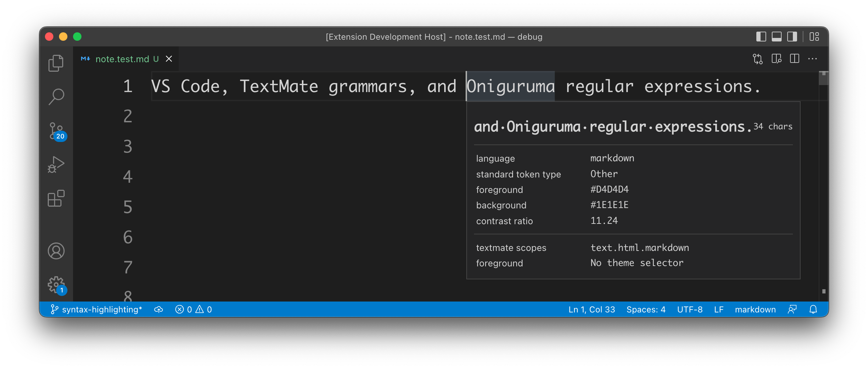Viewport: 868px width, 369px height.
Task: Click the Ln 1, Col 33 indicator
Action: [591, 309]
